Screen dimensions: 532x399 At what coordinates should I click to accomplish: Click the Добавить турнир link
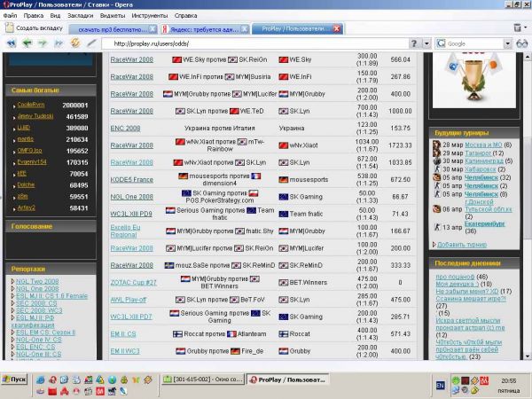(x=462, y=245)
